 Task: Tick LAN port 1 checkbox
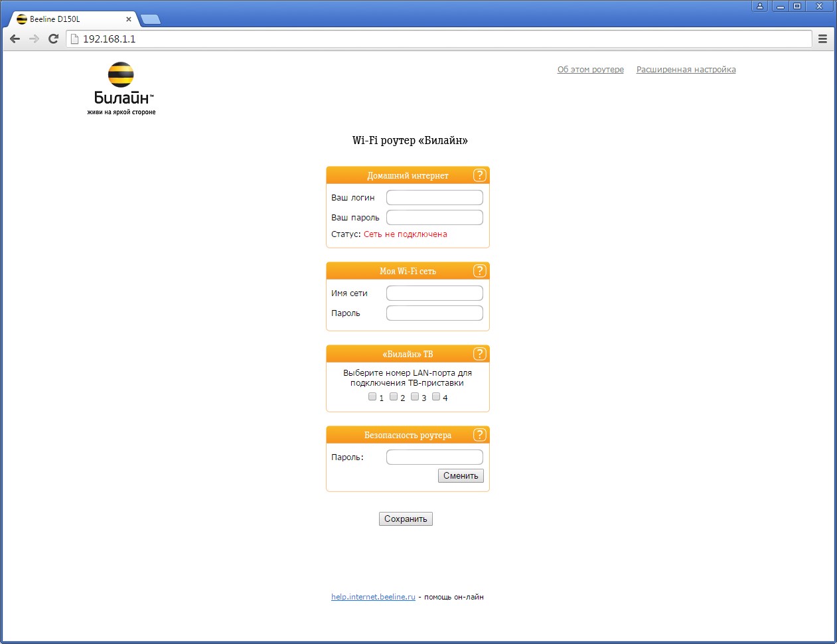[372, 396]
